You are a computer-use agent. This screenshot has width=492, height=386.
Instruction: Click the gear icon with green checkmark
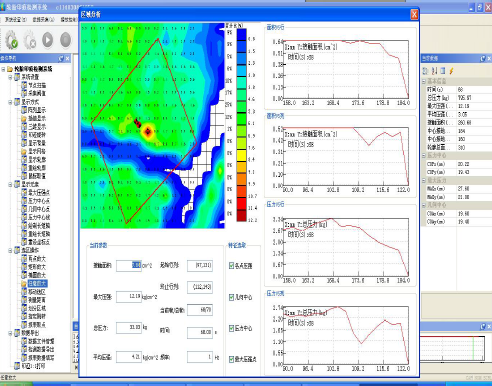click(12, 40)
